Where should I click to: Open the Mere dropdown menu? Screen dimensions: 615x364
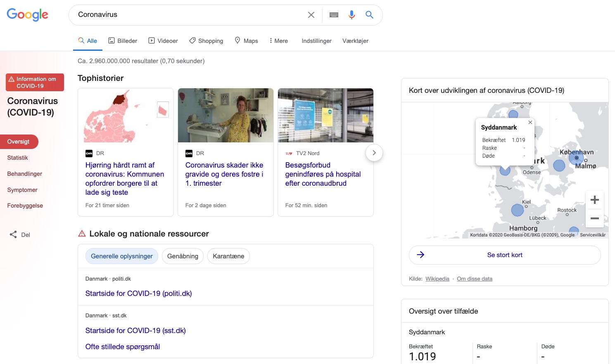(278, 41)
